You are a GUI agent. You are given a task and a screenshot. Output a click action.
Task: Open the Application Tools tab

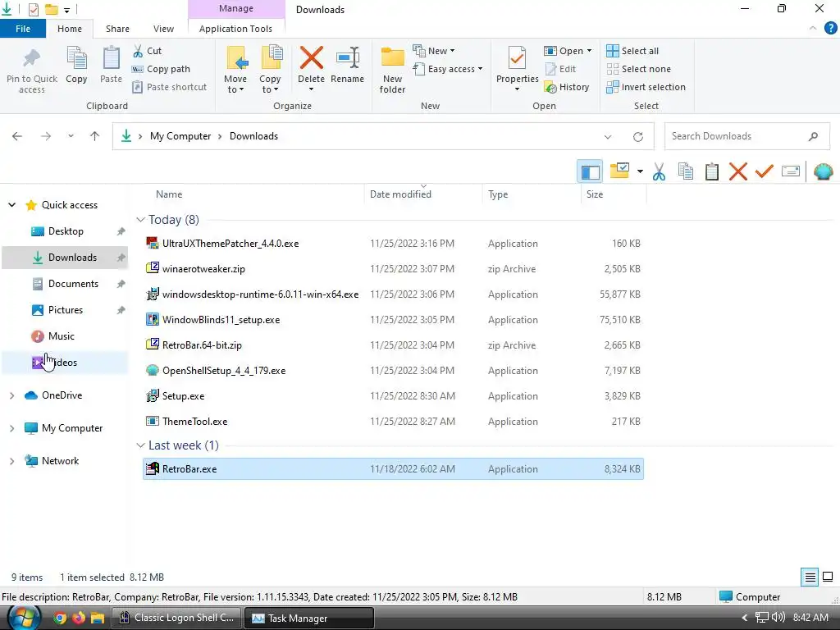click(x=235, y=29)
